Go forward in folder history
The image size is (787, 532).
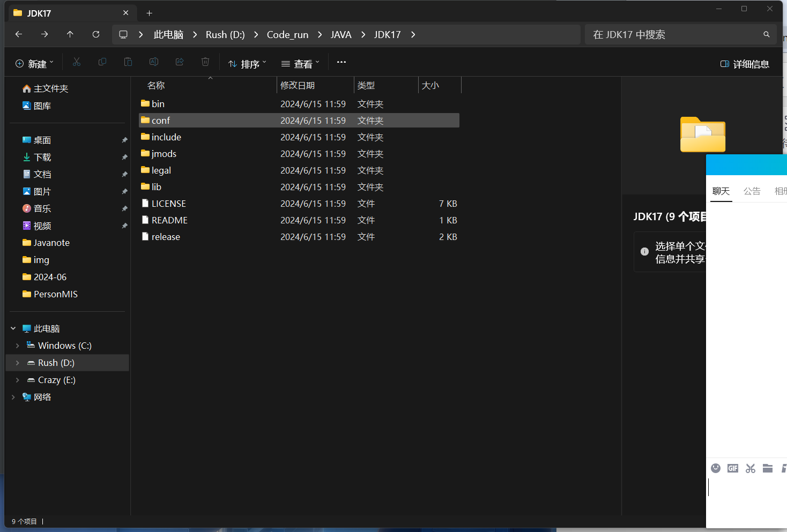pyautogui.click(x=44, y=34)
